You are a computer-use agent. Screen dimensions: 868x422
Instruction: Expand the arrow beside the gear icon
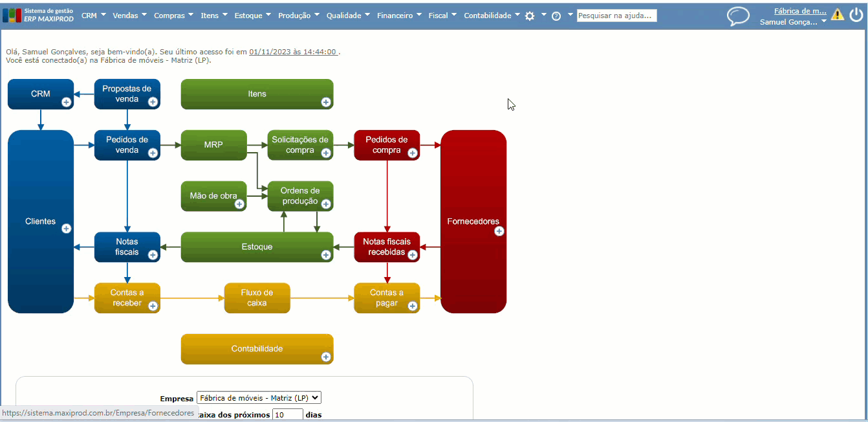click(544, 14)
